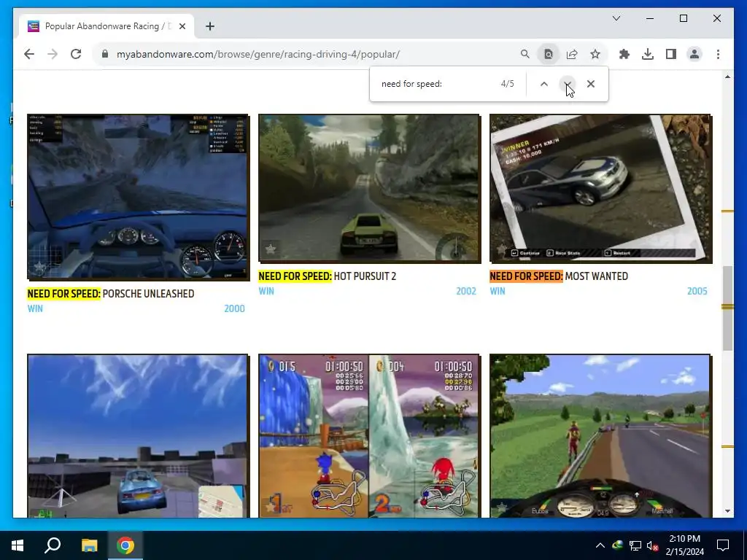
Task: Click the network icon in system tray
Action: pyautogui.click(x=635, y=545)
